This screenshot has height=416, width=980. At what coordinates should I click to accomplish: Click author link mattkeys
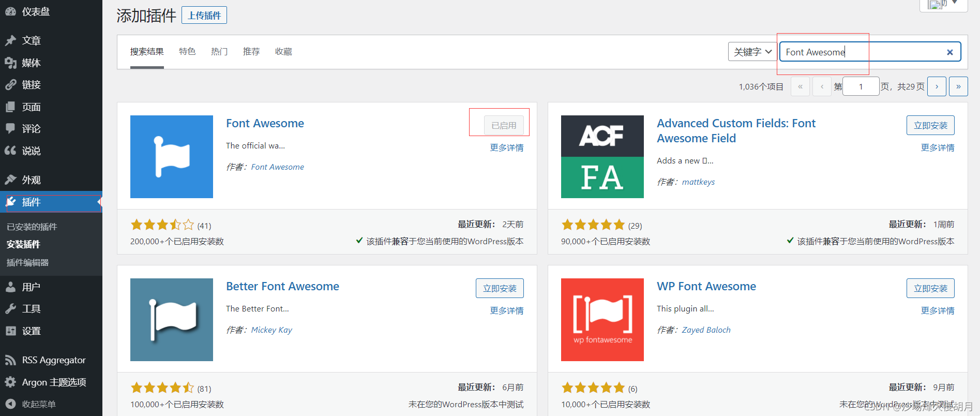[698, 182]
